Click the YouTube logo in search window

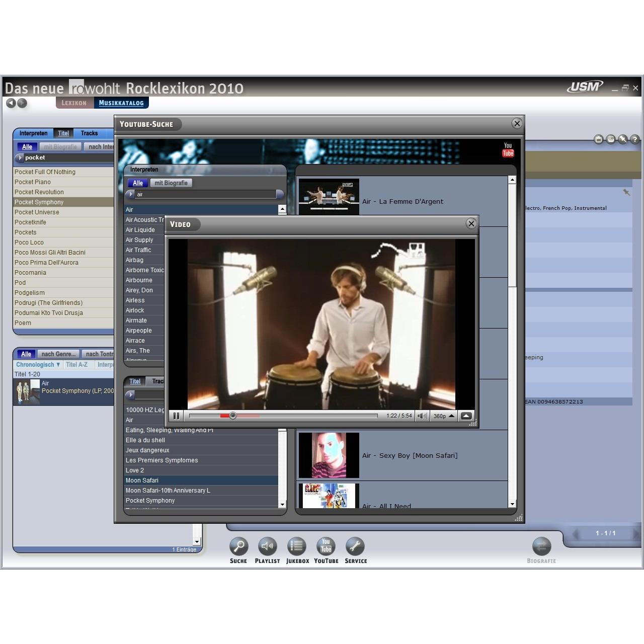tap(508, 150)
